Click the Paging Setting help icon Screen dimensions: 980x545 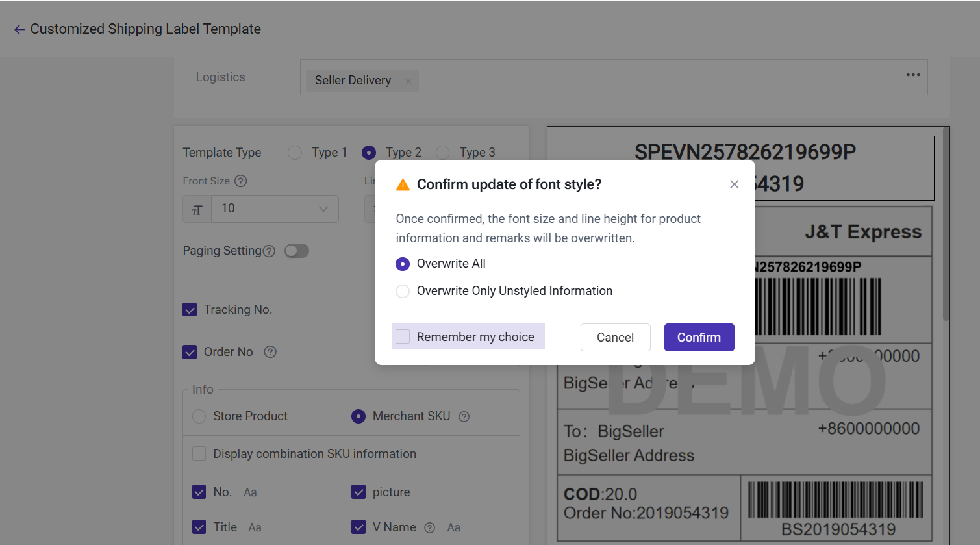click(269, 251)
